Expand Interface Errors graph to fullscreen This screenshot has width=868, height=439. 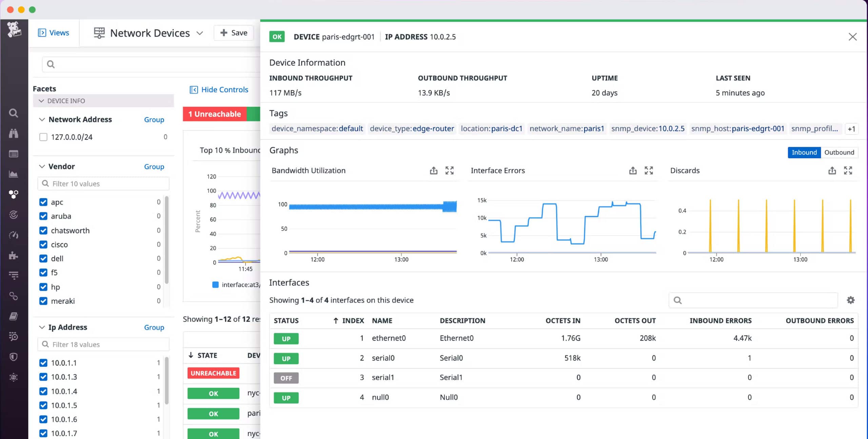[x=649, y=171]
